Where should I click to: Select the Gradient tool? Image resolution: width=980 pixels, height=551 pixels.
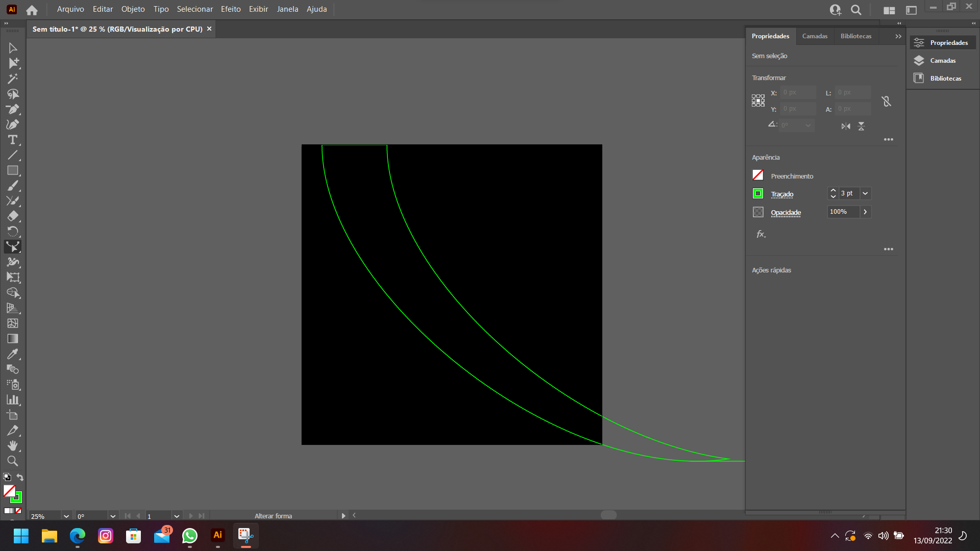click(x=13, y=339)
